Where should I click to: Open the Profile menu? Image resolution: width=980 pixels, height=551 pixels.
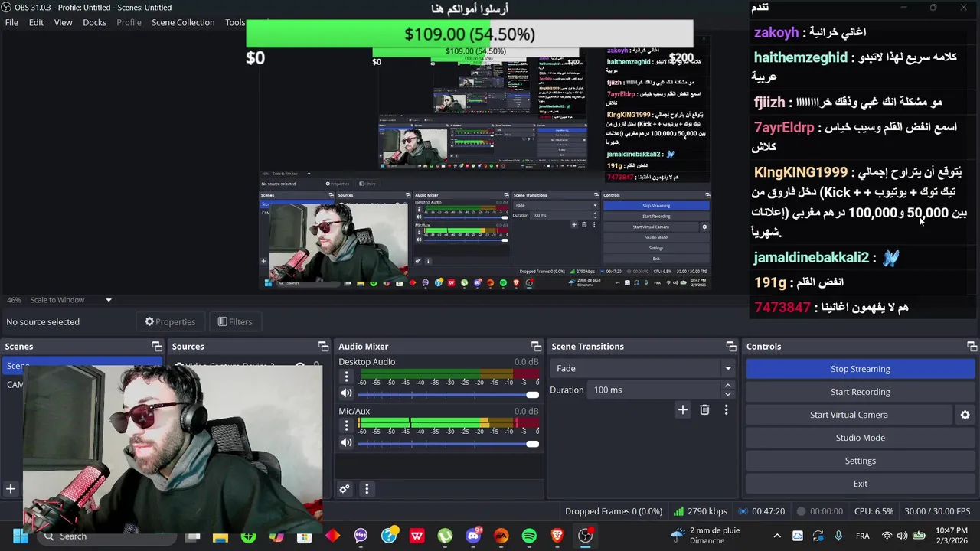129,22
